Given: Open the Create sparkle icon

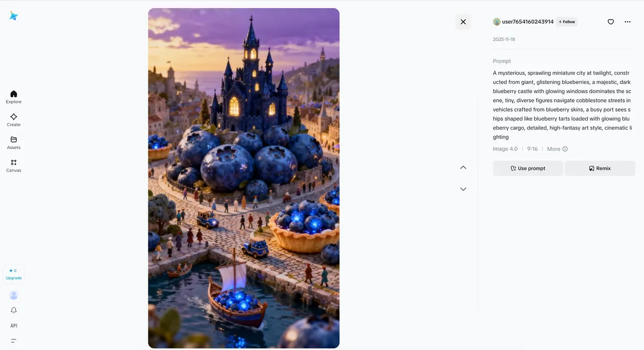Looking at the screenshot, I should click(14, 117).
